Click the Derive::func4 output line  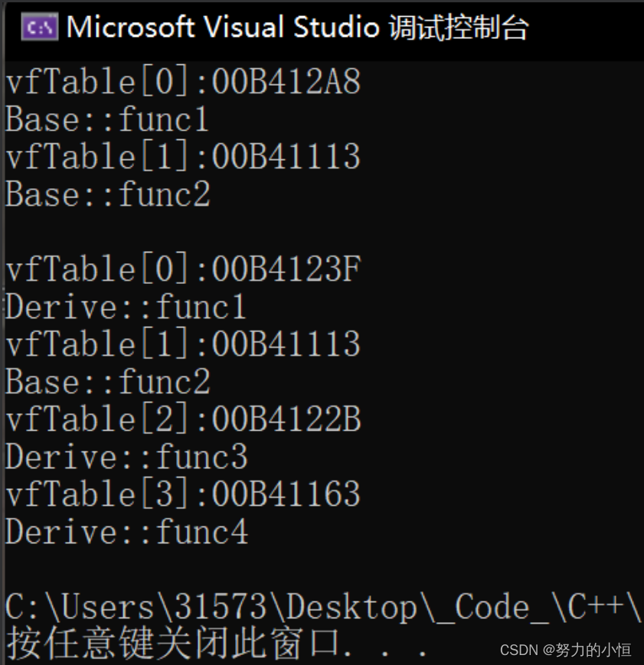[x=126, y=532]
